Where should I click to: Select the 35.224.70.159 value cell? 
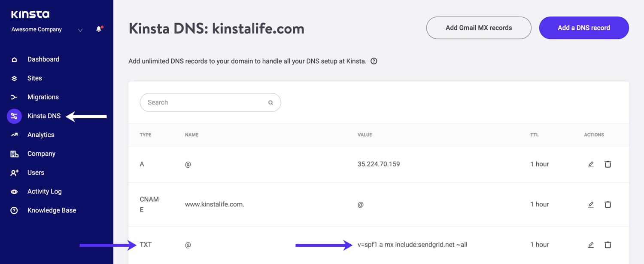(379, 164)
